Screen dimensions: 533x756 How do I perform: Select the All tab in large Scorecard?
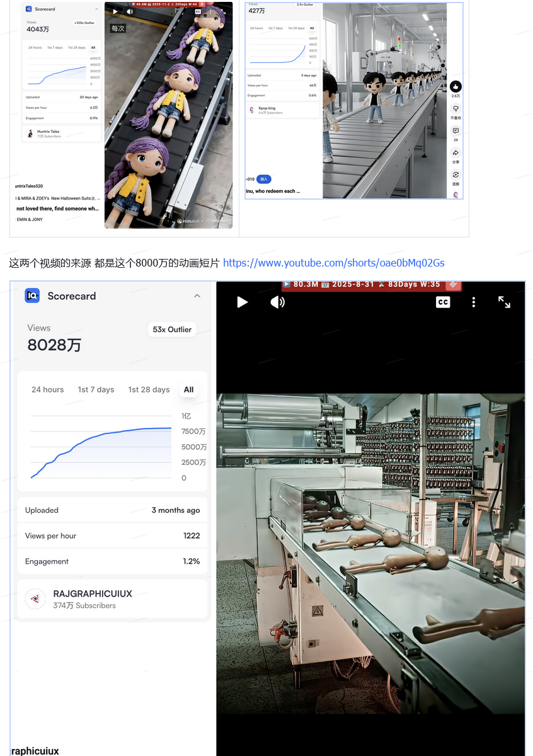[x=188, y=389]
